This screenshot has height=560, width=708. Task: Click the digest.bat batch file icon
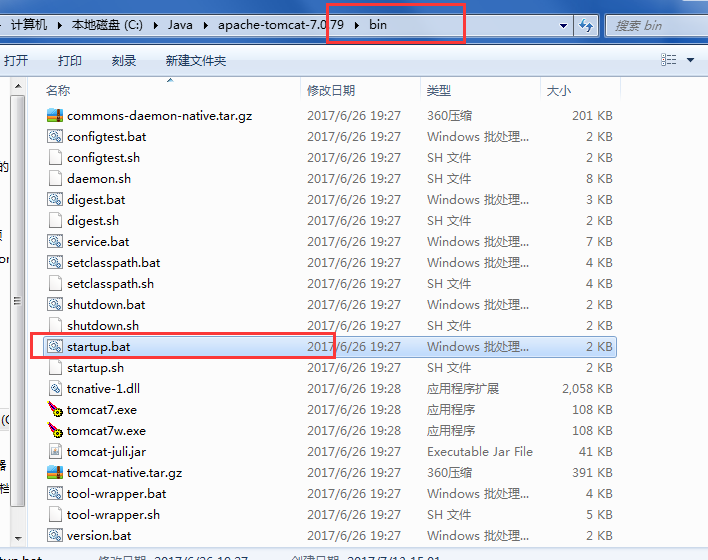[x=55, y=200]
